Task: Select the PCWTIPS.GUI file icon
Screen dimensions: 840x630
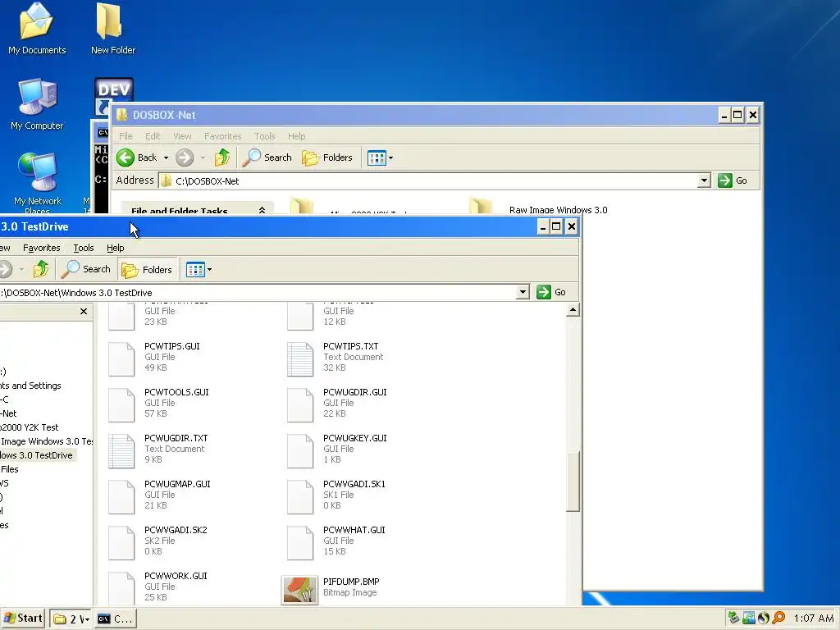Action: pos(121,358)
